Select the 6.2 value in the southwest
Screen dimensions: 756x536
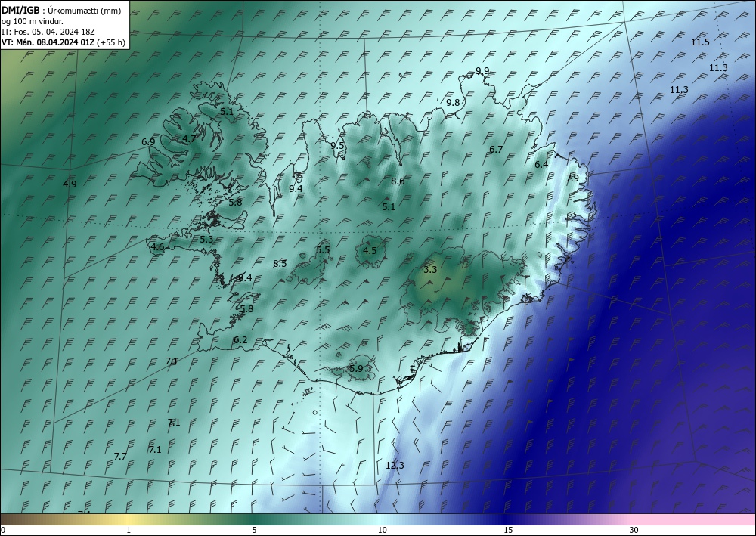[x=240, y=340]
